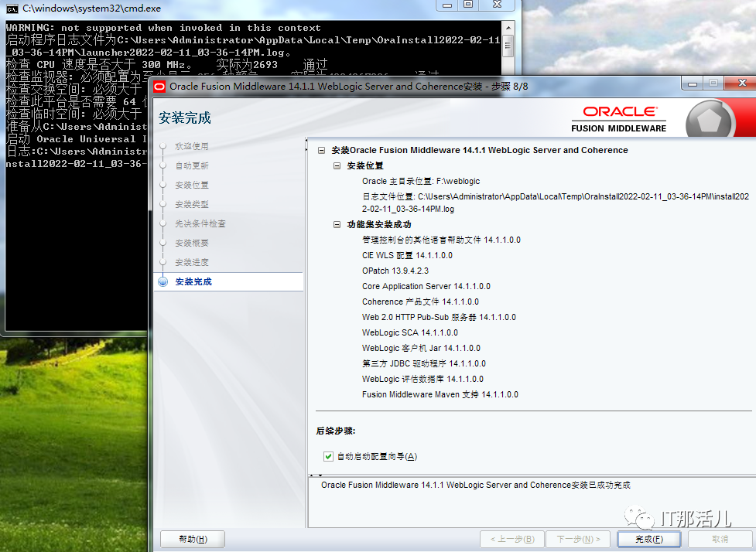This screenshot has height=552, width=756.
Task: Click the Oracle Fusion Middleware logo
Action: click(618, 118)
